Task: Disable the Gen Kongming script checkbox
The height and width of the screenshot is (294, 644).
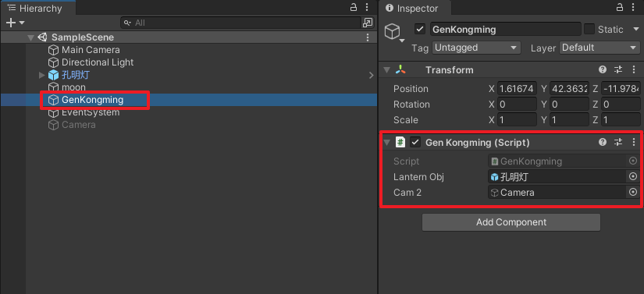Action: (x=415, y=142)
